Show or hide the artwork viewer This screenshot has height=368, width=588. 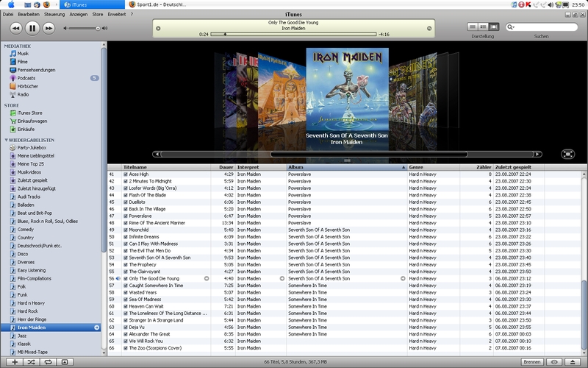coord(65,362)
